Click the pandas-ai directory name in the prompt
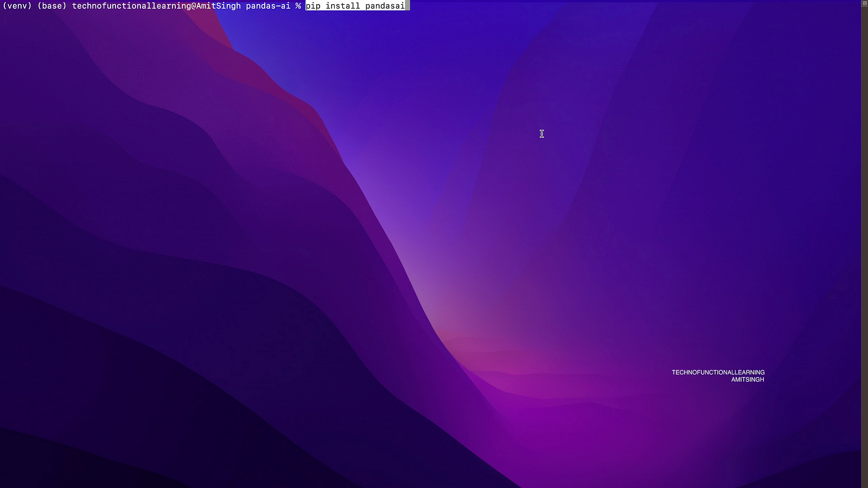The width and height of the screenshot is (868, 488). coord(268,6)
